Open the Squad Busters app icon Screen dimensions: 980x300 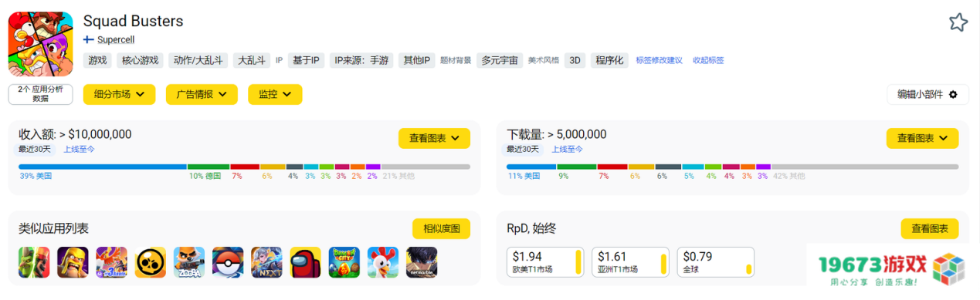pyautogui.click(x=40, y=44)
